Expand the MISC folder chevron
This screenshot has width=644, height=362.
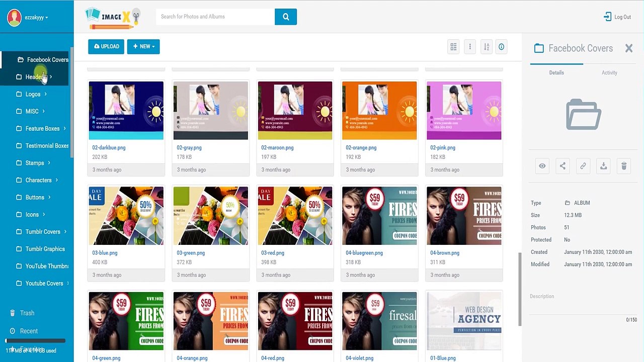pyautogui.click(x=43, y=111)
